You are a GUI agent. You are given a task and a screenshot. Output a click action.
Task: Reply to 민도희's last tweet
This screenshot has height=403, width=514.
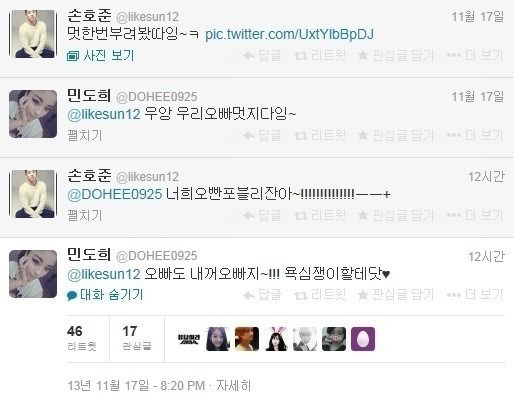point(262,295)
